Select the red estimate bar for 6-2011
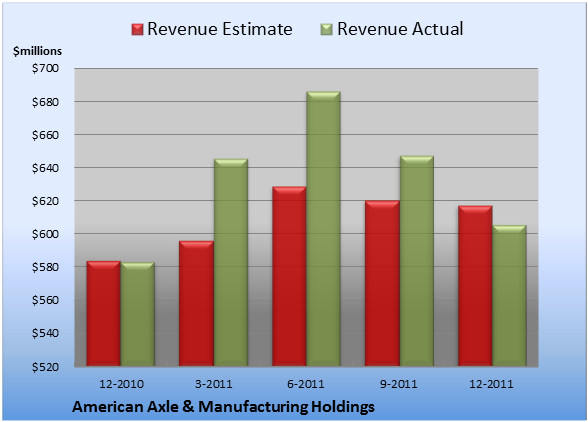This screenshot has height=422, width=588. click(289, 276)
